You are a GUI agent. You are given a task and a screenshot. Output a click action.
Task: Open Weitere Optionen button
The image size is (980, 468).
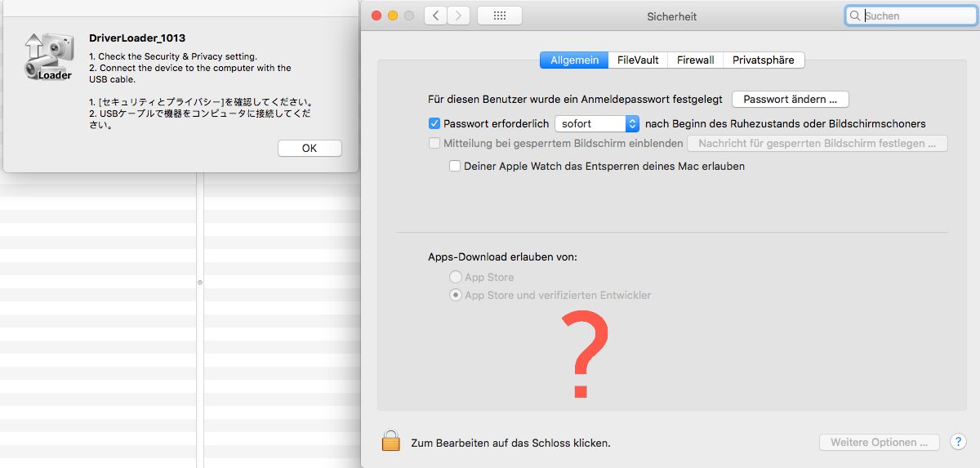879,442
